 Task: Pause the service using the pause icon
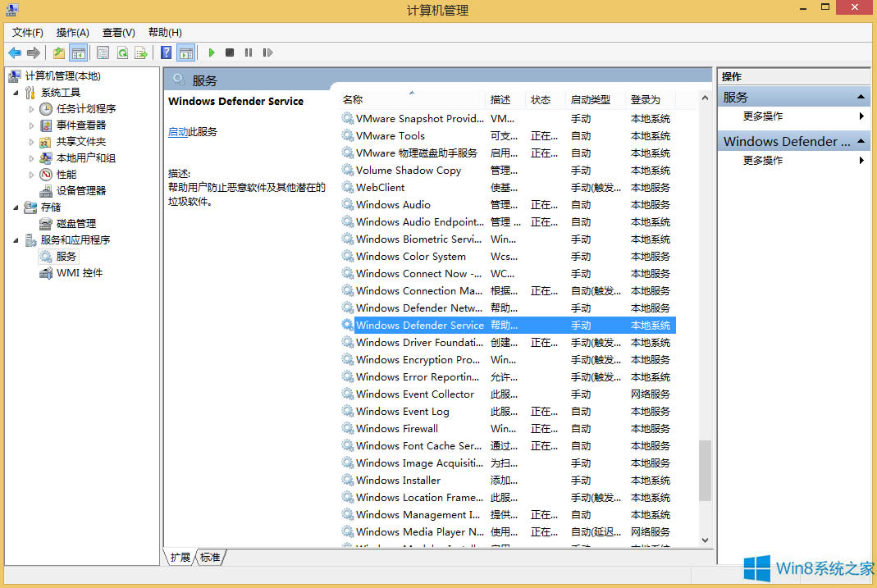(249, 52)
